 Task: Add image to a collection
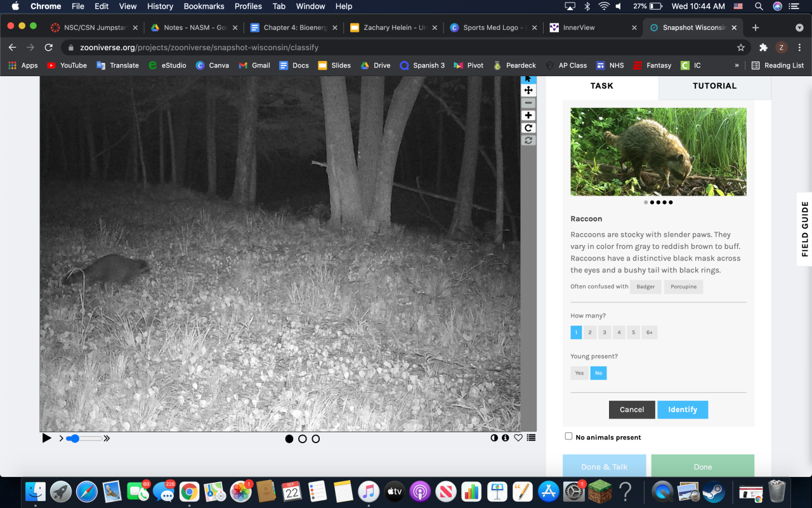coord(531,438)
